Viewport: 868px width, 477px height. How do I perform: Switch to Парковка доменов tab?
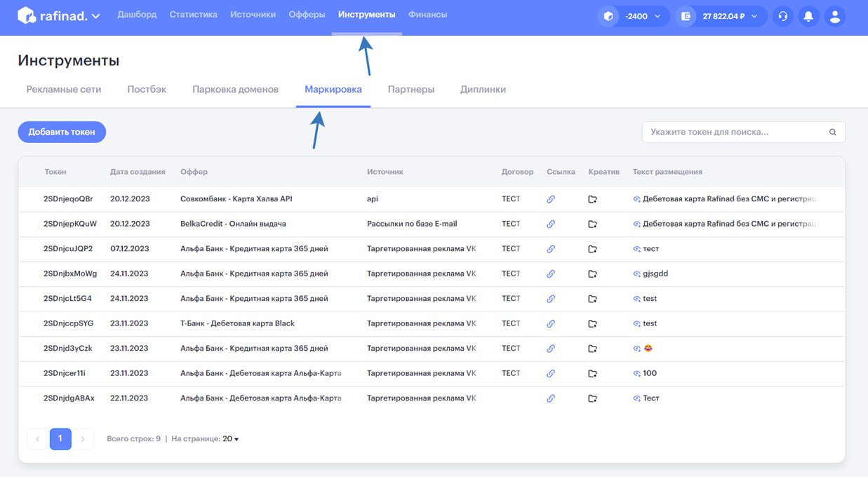236,90
